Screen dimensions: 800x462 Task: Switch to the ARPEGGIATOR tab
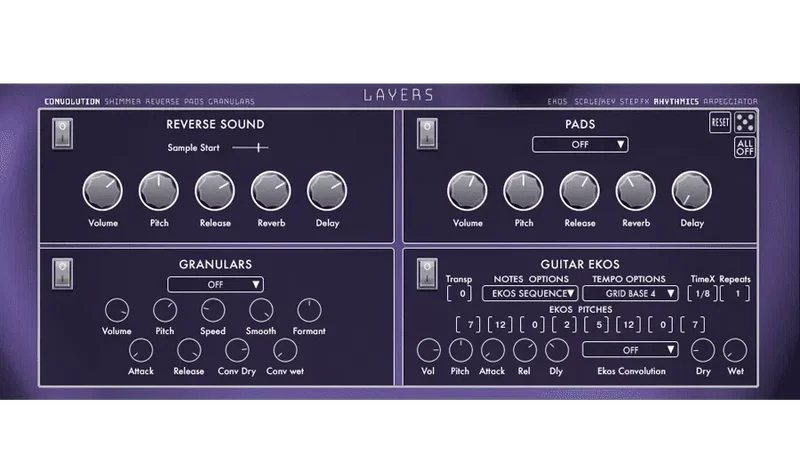[731, 101]
